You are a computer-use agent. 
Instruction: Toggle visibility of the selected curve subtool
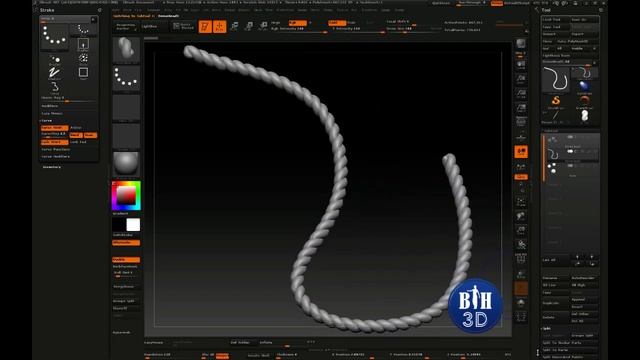coord(570,151)
